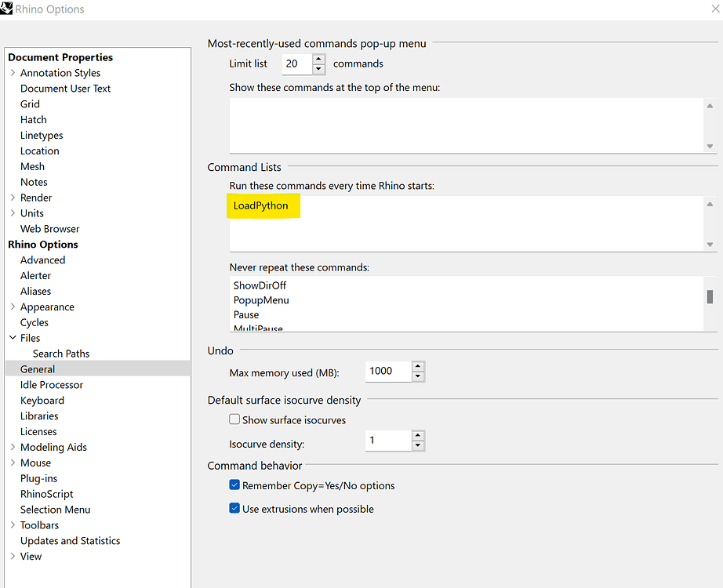Increase the Isocurve density value

[x=418, y=436]
